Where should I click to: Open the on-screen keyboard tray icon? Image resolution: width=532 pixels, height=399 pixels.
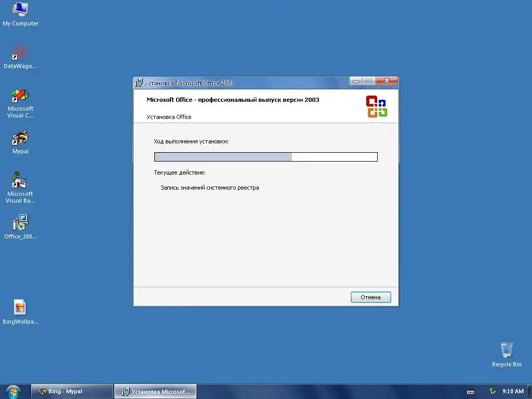pos(471,392)
